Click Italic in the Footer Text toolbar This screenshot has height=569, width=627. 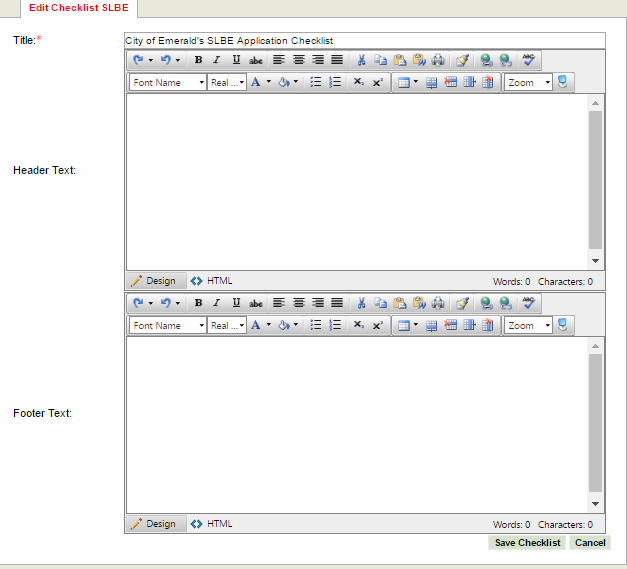(x=216, y=303)
